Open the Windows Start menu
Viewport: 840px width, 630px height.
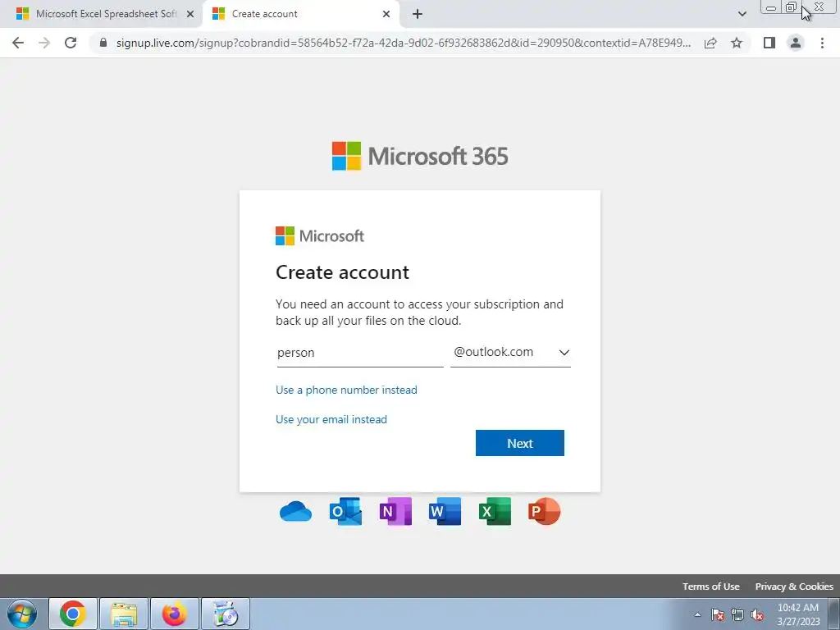click(22, 614)
